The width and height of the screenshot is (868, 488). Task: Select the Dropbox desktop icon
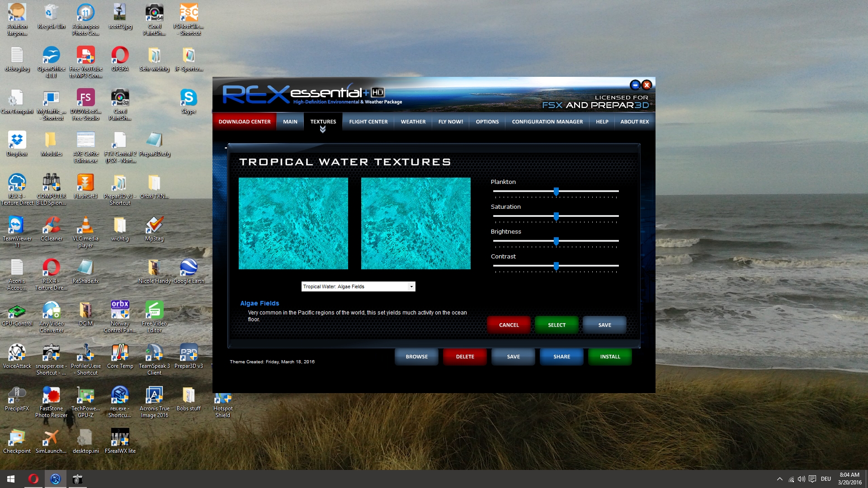[x=17, y=144]
